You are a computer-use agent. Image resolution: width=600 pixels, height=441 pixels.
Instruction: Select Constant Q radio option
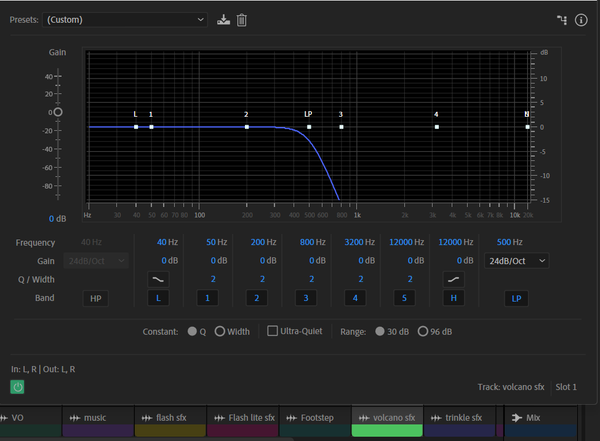(x=192, y=331)
